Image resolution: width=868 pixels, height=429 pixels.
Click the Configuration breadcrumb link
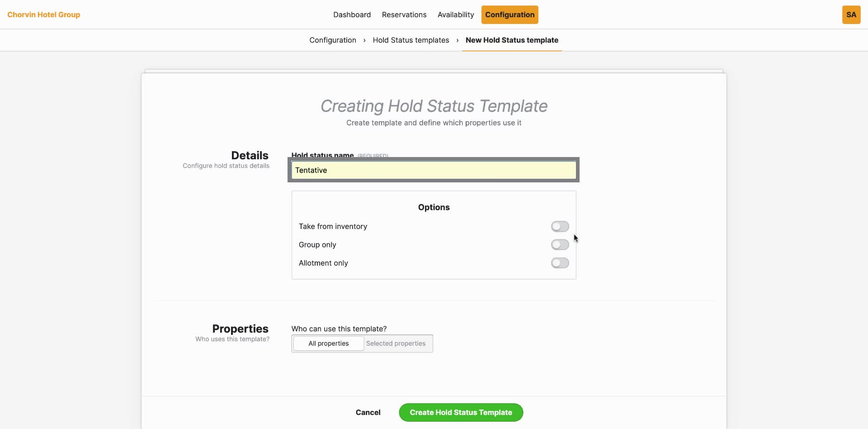tap(332, 40)
